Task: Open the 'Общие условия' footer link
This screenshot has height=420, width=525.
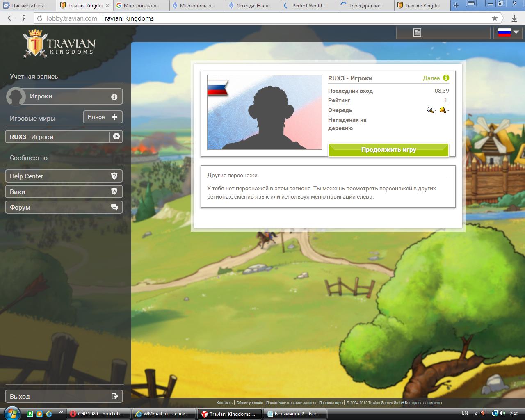Action: click(250, 403)
